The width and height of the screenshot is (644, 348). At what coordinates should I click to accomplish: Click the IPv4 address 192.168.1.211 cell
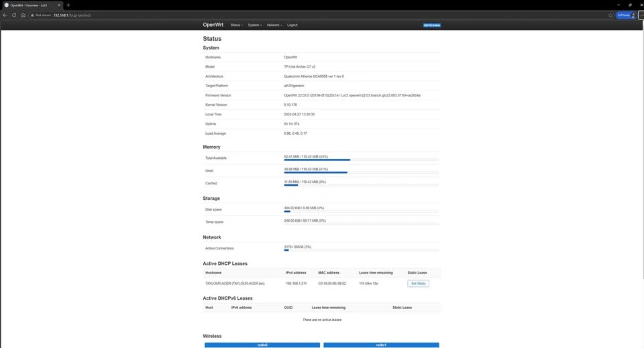point(296,284)
